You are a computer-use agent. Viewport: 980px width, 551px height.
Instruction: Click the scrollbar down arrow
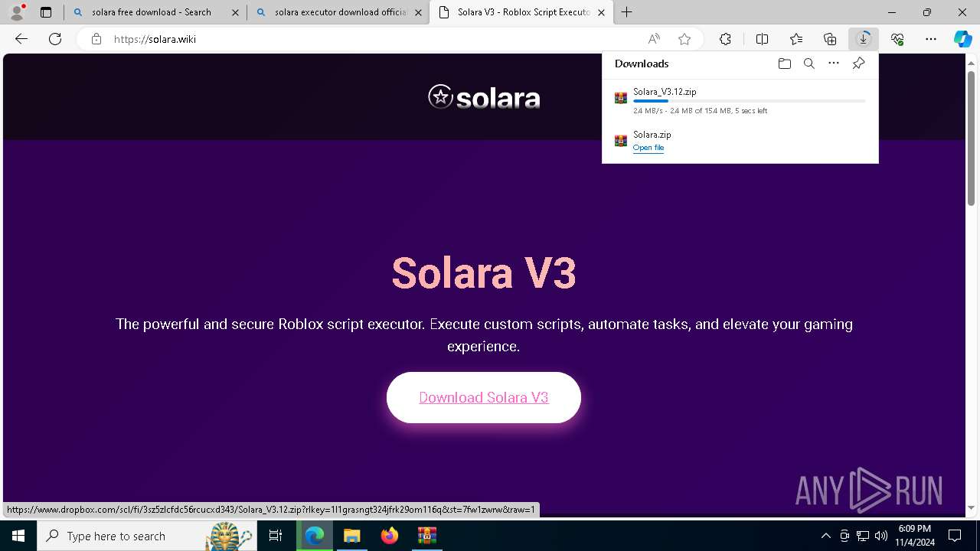[x=972, y=507]
